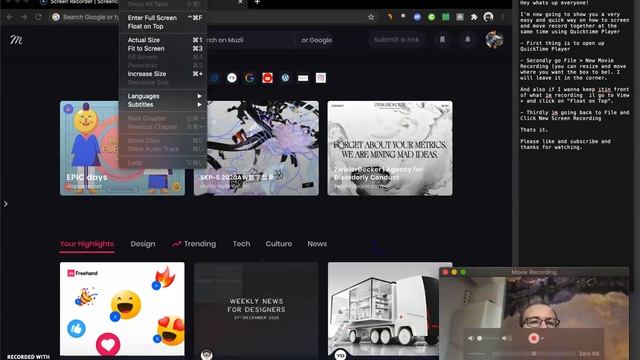Screen dimensions: 640x360
Task: Adjust the Movie Recording volume slider
Action: [489, 338]
